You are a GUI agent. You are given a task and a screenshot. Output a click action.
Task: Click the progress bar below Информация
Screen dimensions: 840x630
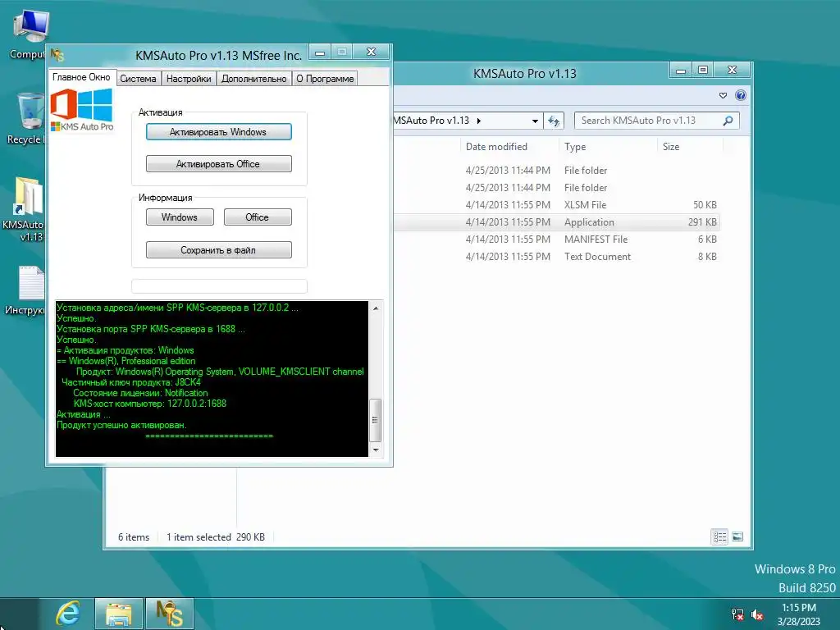coord(219,286)
